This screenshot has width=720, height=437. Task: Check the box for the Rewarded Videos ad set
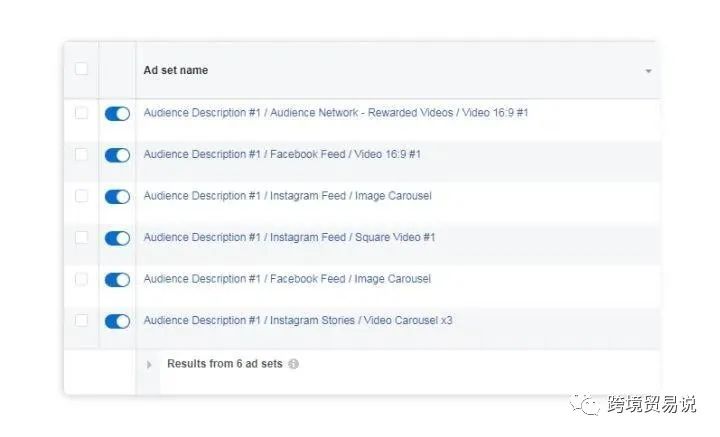81,113
